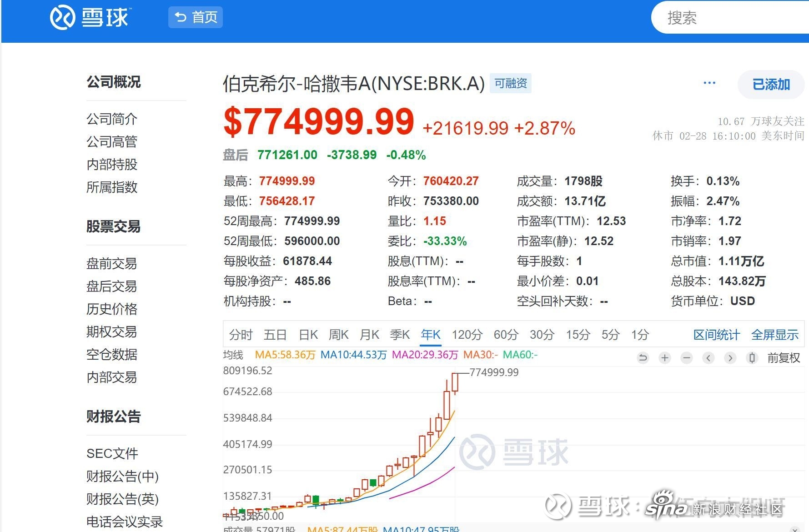Open 期权交易 in sidebar
Image resolution: width=809 pixels, height=532 pixels.
pos(112,331)
